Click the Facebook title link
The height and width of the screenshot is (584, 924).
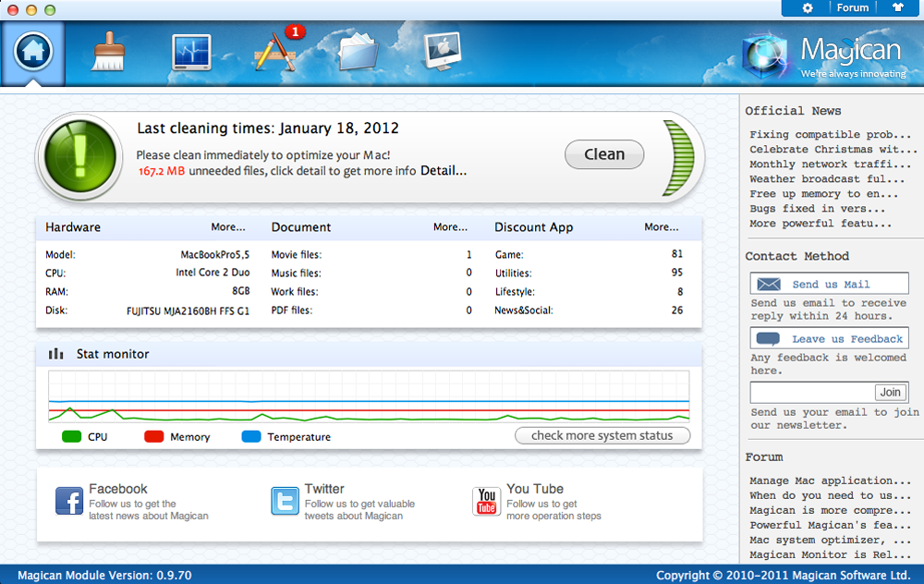[118, 489]
